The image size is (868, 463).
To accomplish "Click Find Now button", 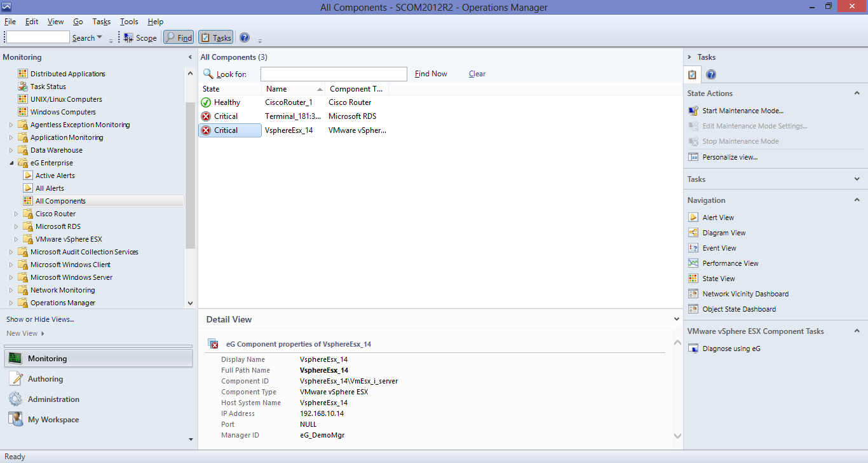I will tap(431, 74).
